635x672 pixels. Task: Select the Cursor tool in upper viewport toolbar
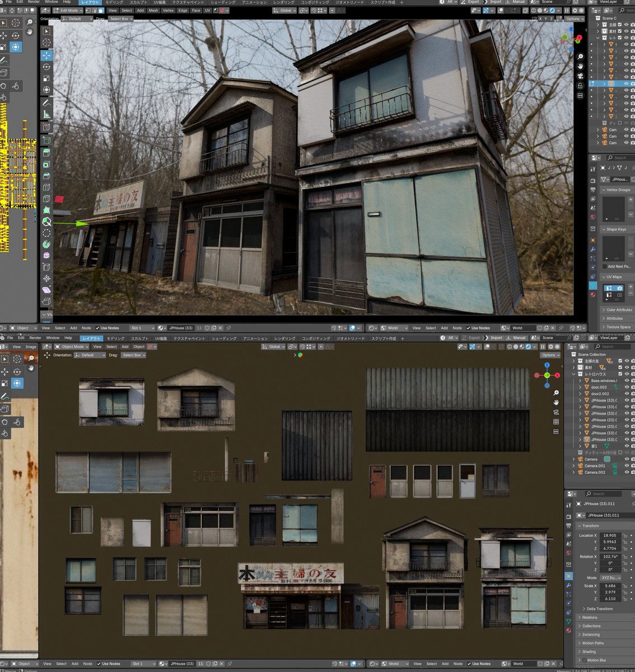(46, 44)
